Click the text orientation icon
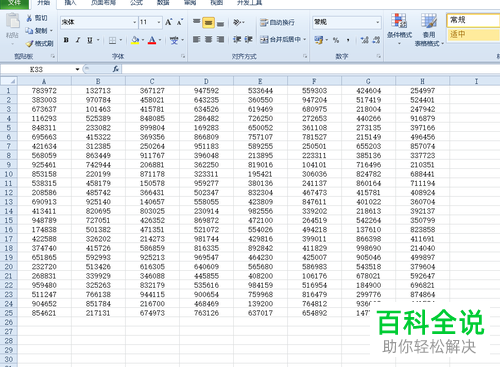500x367 pixels. point(237,22)
